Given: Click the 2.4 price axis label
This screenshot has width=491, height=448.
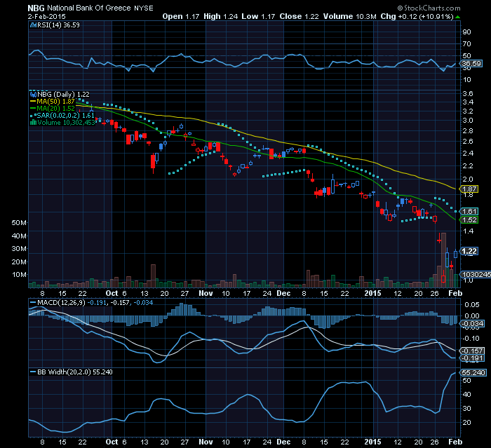Looking at the screenshot, I should coord(468,154).
